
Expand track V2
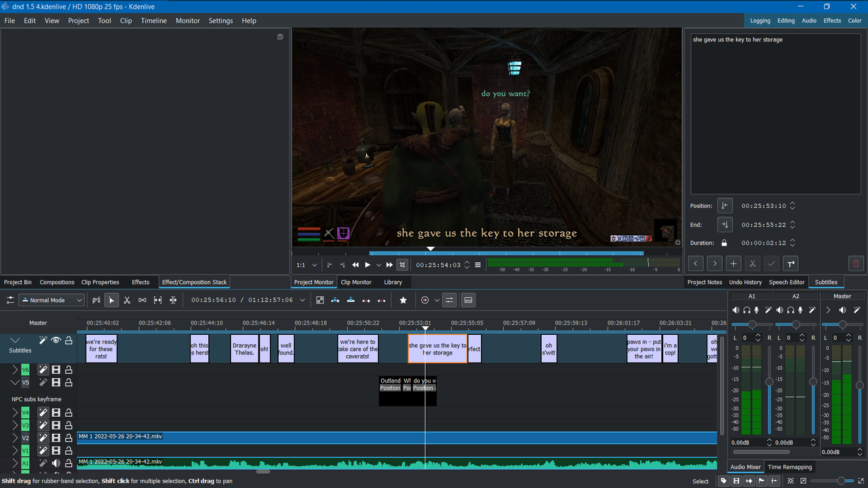[15, 438]
